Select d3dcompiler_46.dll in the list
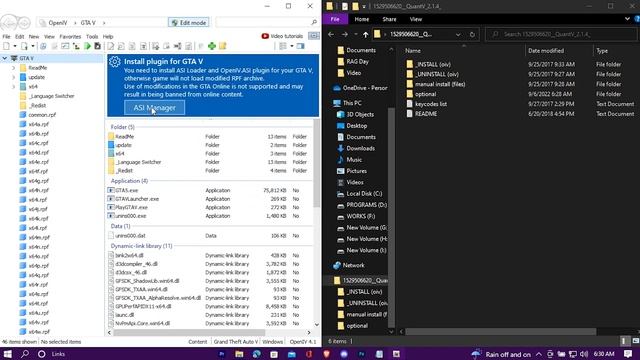640x360 pixels. pyautogui.click(x=136, y=264)
